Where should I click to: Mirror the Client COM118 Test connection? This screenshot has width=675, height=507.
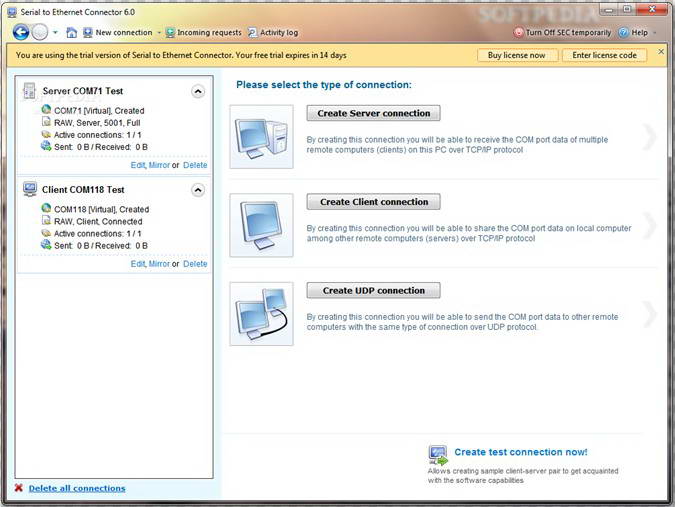click(x=159, y=263)
